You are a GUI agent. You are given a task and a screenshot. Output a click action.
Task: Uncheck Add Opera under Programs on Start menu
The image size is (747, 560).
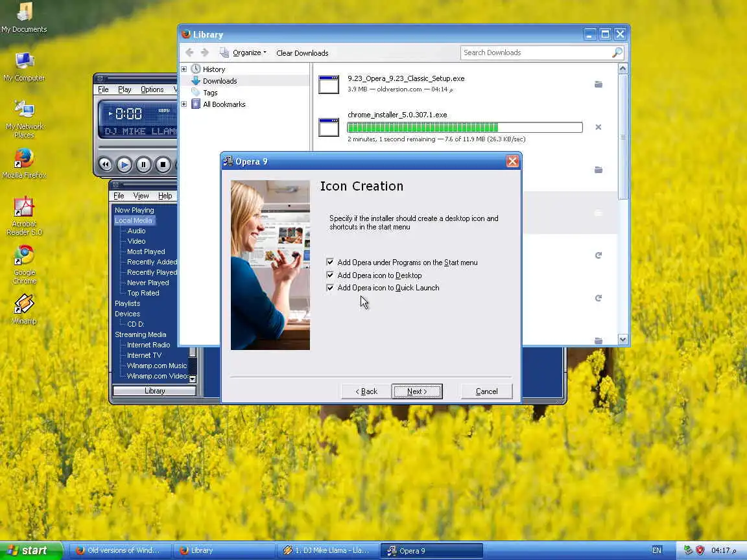(329, 262)
